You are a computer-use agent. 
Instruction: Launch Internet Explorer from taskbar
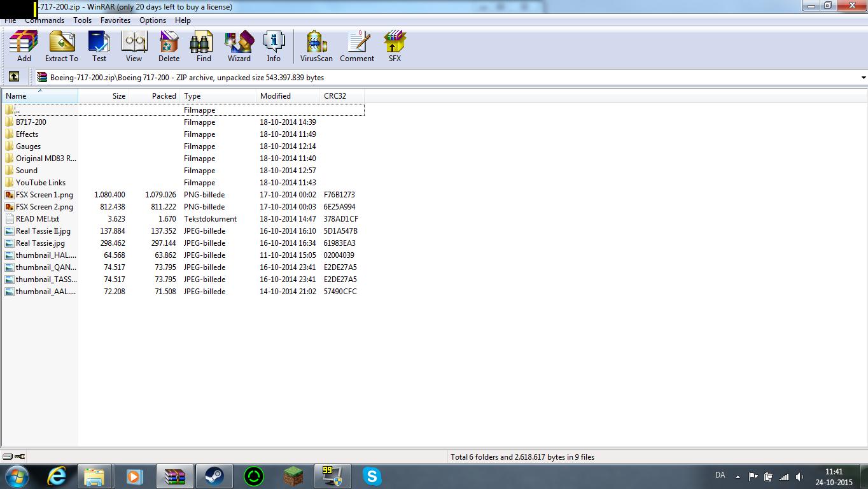(x=57, y=476)
